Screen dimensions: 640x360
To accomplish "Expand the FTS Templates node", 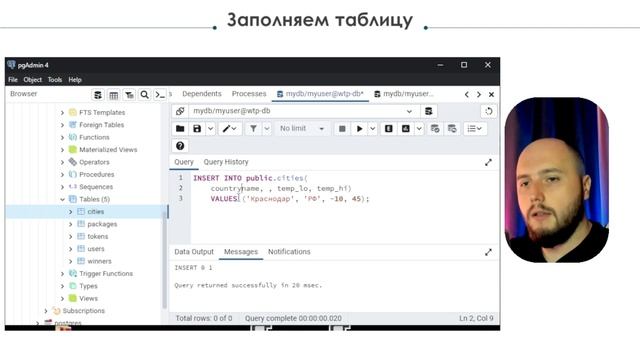I will [x=62, y=113].
